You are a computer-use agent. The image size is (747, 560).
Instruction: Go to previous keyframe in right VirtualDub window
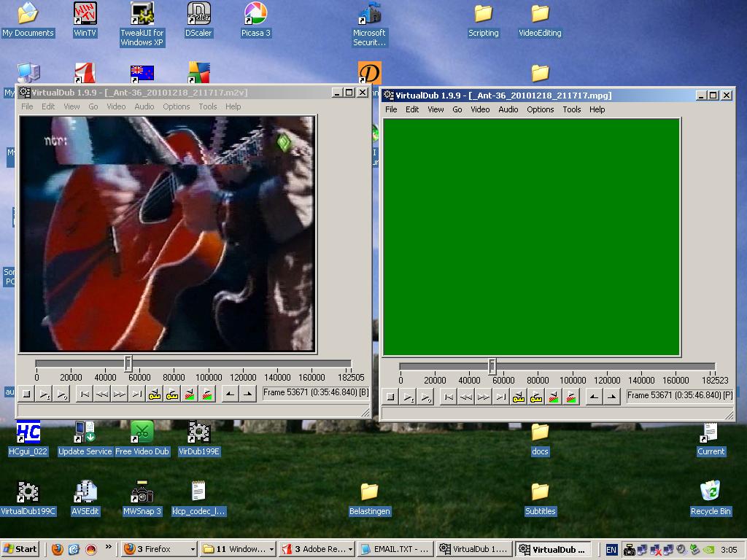coord(519,397)
